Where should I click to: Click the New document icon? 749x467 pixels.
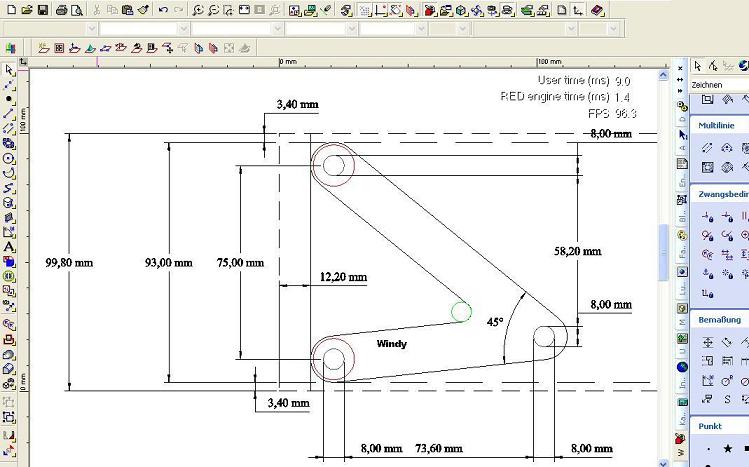[9, 9]
